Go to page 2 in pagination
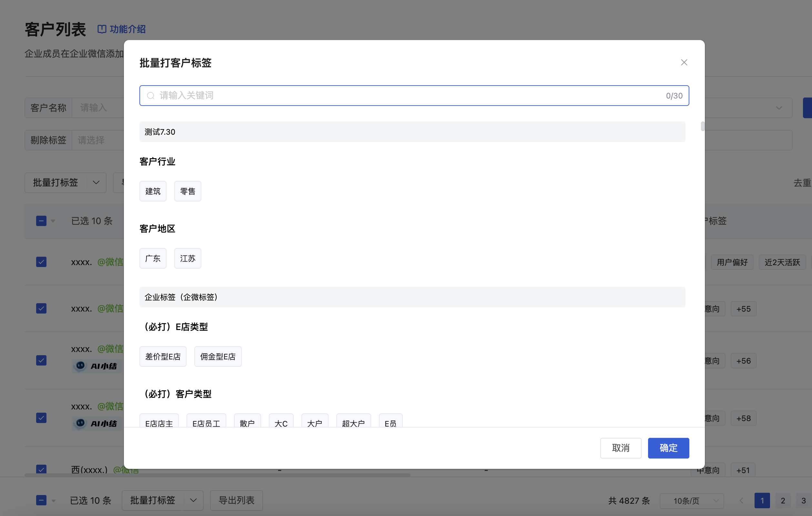 point(783,501)
